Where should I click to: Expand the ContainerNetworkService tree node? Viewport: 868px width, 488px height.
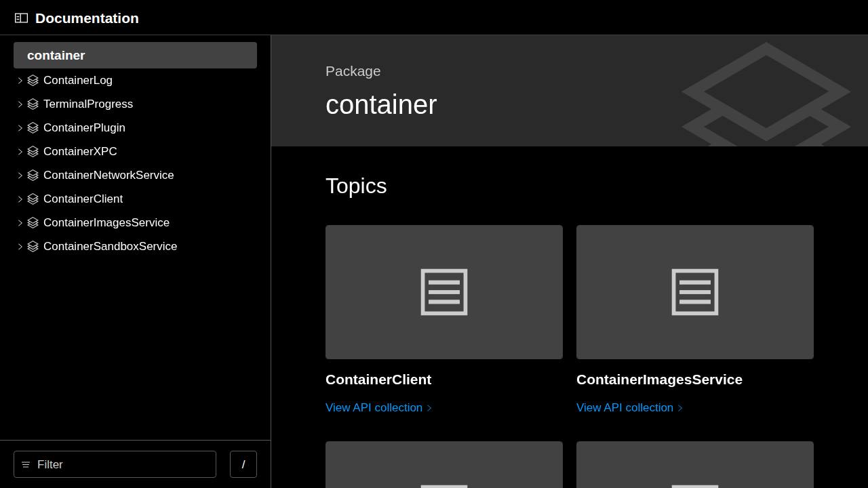(x=20, y=175)
